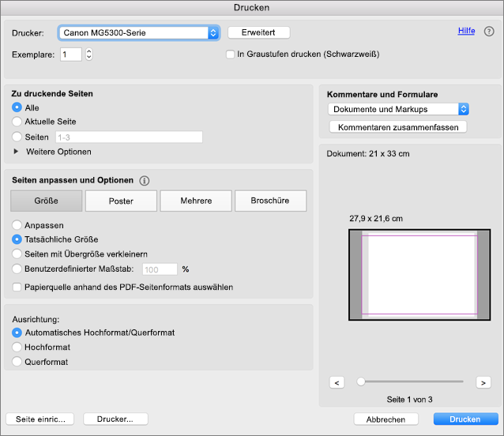The image size is (504, 436).
Task: Click the Exemplare number field
Action: (x=71, y=54)
